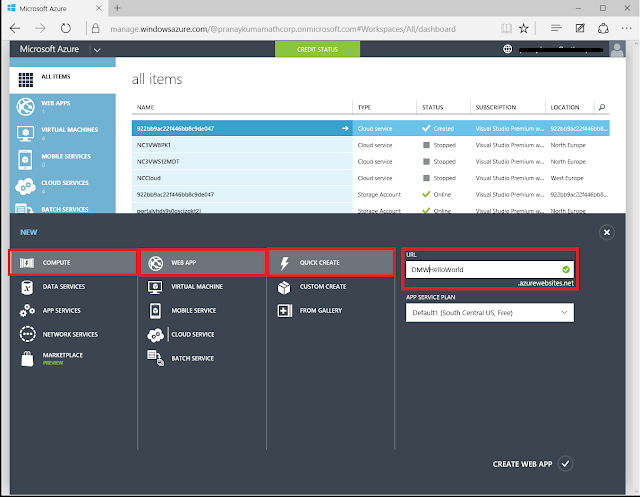Image resolution: width=640 pixels, height=497 pixels.
Task: Click the URL input field with DMWHelloWorld
Action: (x=489, y=270)
